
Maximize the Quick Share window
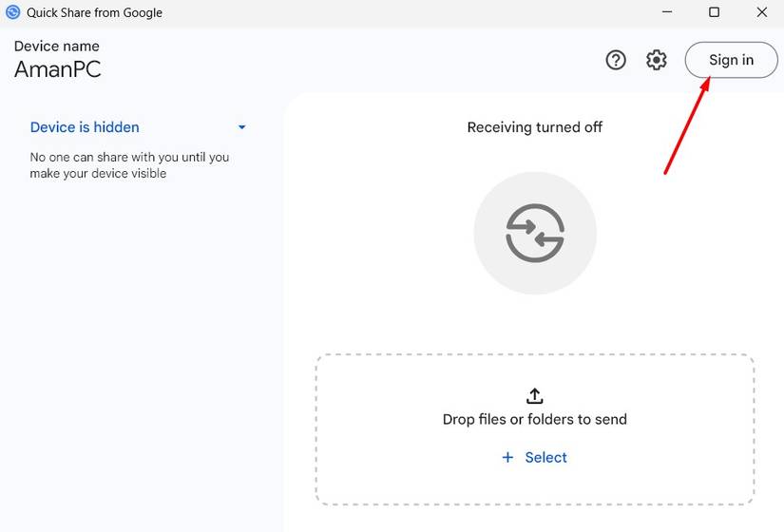click(714, 12)
